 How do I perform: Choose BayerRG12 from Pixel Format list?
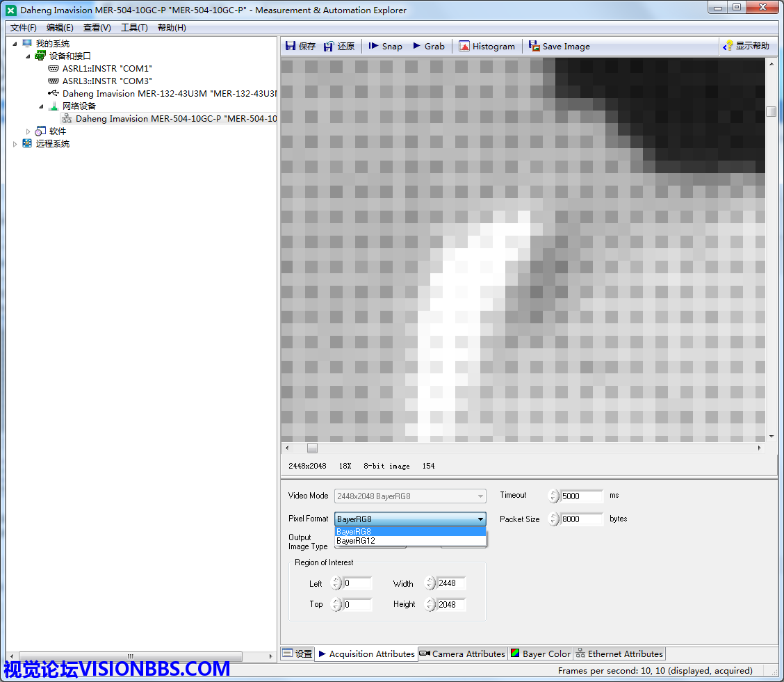356,540
